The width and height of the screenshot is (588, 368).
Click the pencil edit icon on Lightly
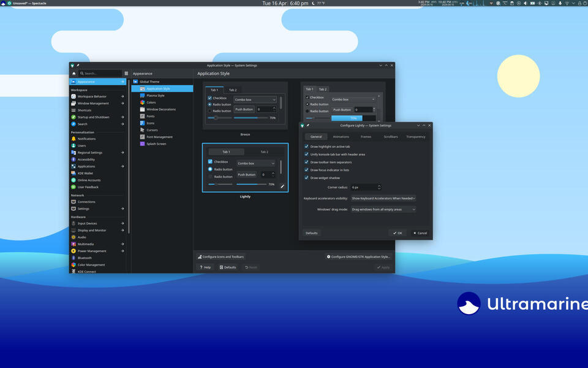[x=282, y=186]
